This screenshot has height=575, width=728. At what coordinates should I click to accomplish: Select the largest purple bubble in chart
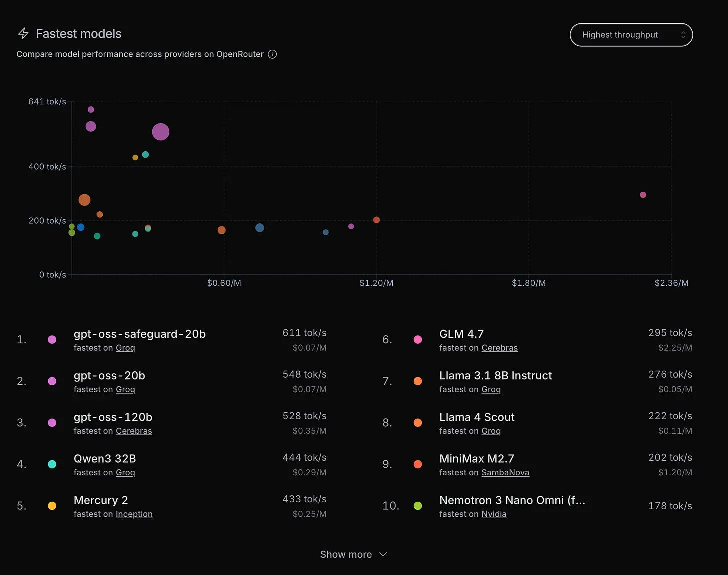click(x=160, y=132)
